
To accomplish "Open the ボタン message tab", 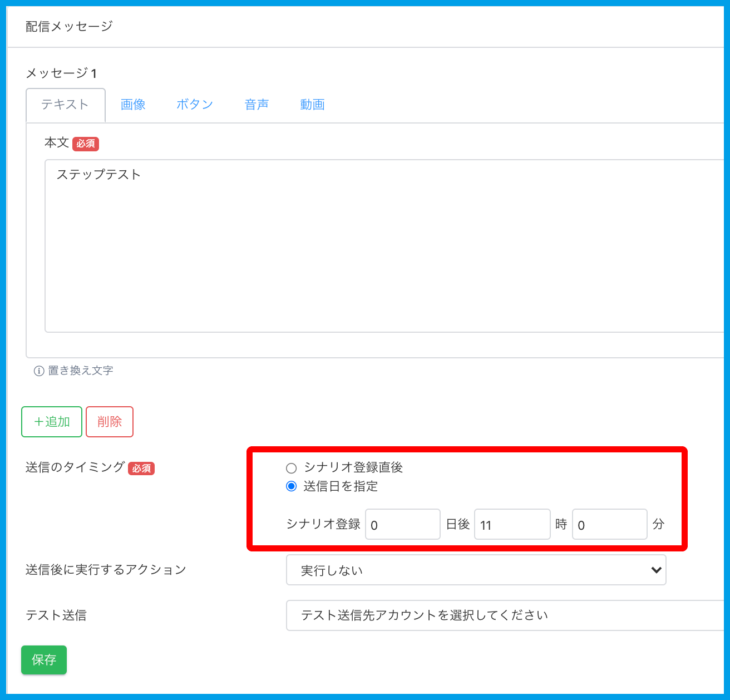I will coord(195,105).
